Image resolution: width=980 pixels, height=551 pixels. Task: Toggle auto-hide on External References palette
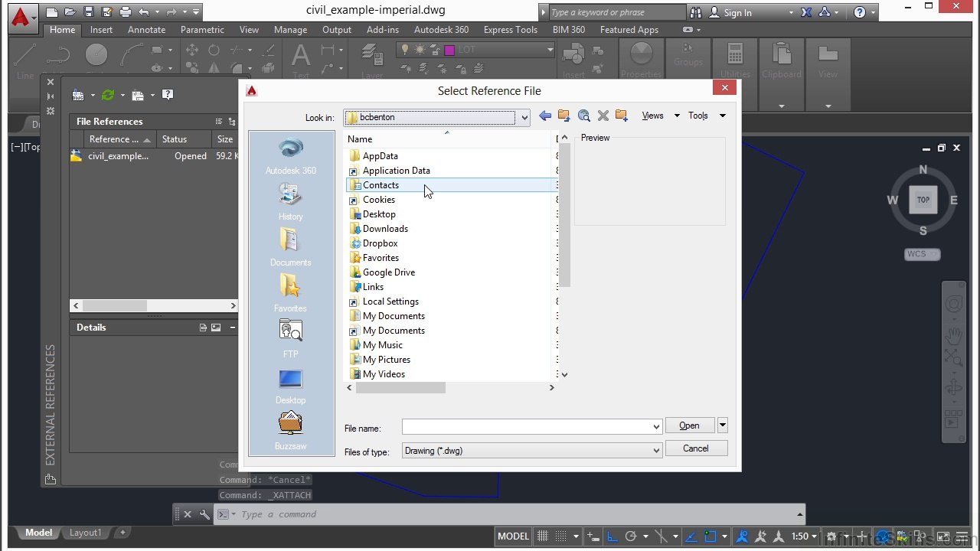point(51,96)
